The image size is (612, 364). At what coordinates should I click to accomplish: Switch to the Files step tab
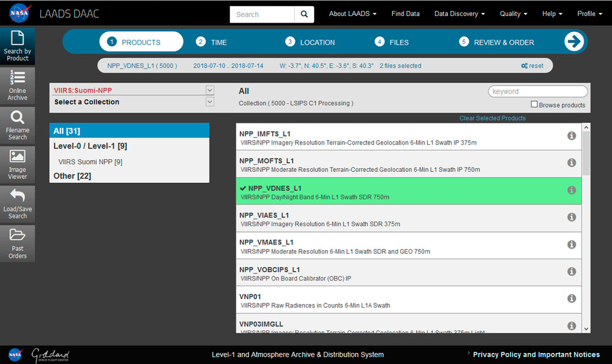[x=392, y=42]
